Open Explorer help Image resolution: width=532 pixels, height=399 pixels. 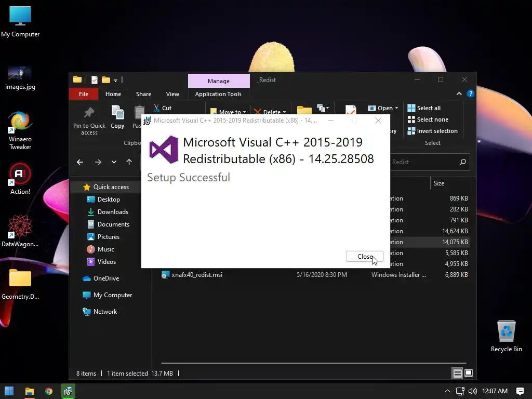[x=470, y=94]
